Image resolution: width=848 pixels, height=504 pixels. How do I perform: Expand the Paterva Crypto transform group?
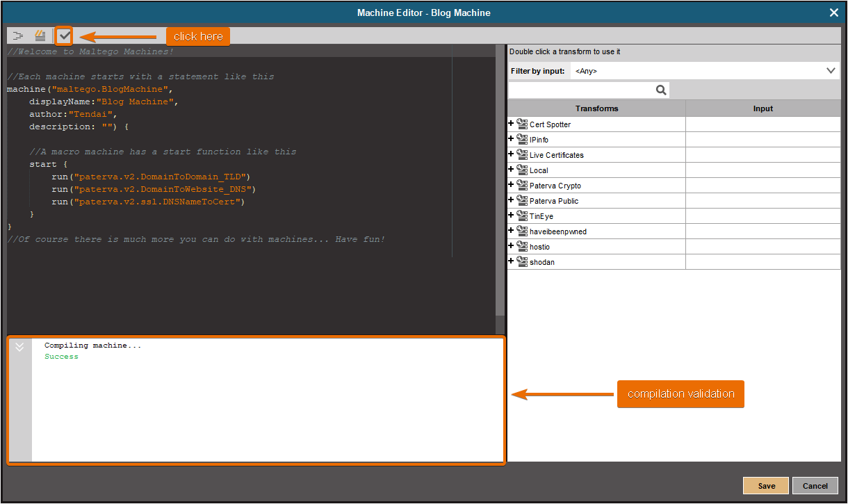512,185
